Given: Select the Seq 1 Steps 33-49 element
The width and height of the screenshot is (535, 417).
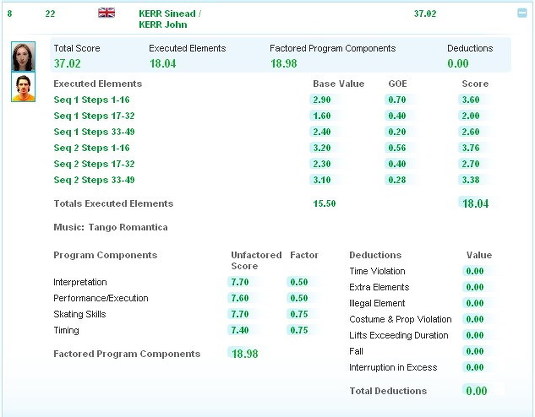Looking at the screenshot, I should tap(94, 132).
